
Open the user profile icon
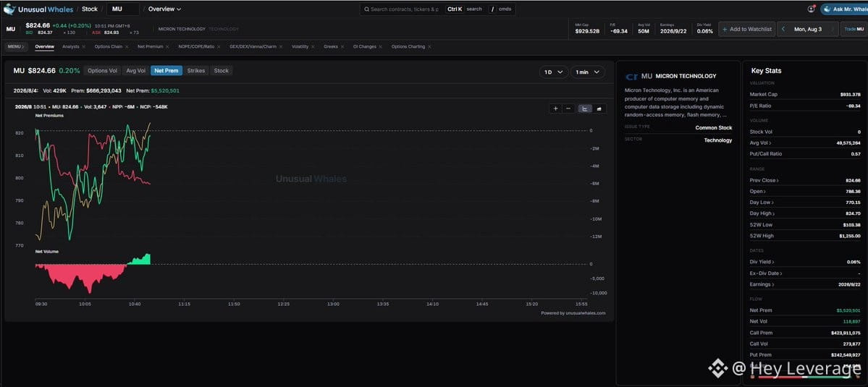tap(811, 9)
